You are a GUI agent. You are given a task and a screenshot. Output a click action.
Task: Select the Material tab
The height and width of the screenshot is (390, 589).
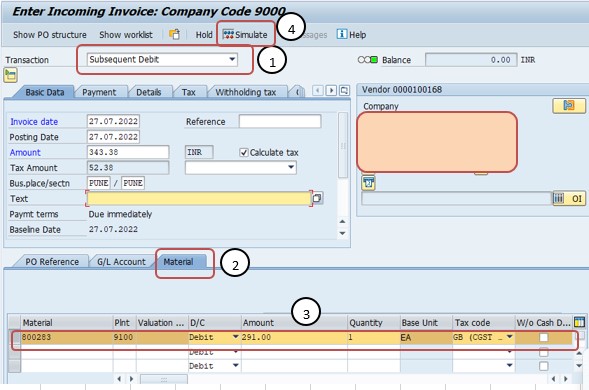click(x=178, y=262)
